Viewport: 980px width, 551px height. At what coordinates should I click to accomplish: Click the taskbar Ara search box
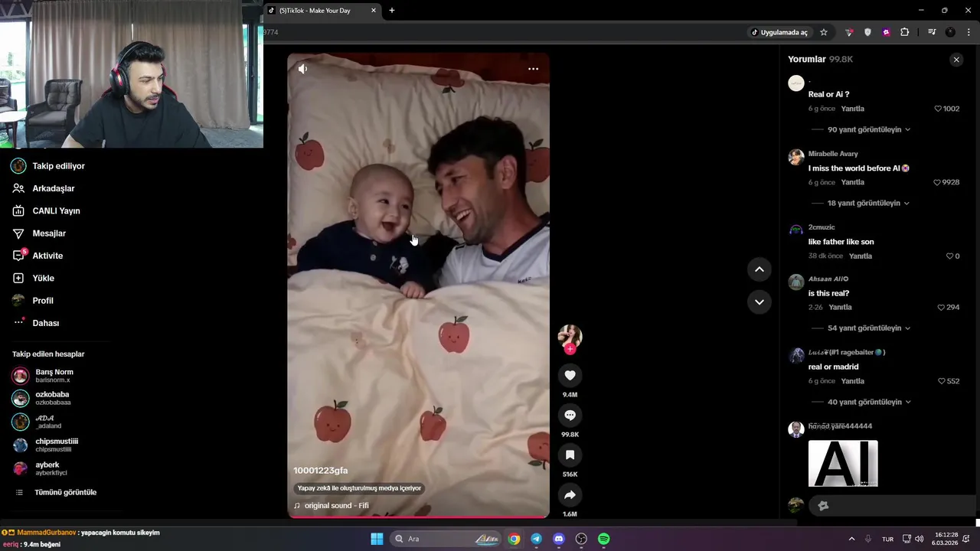click(446, 539)
